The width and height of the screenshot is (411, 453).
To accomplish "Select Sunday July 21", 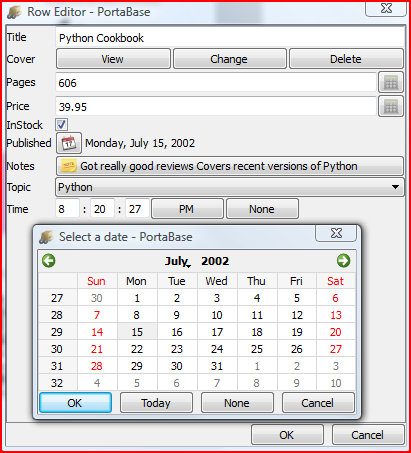I will (97, 349).
